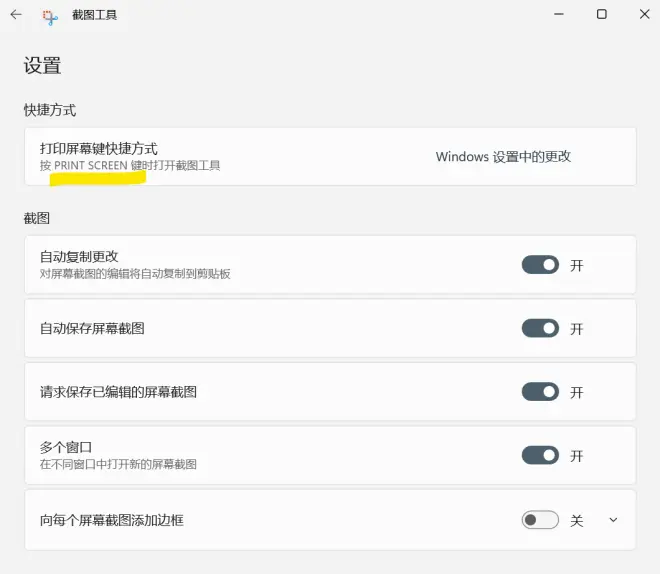
Task: Close the 截图工具 window
Action: tap(644, 14)
